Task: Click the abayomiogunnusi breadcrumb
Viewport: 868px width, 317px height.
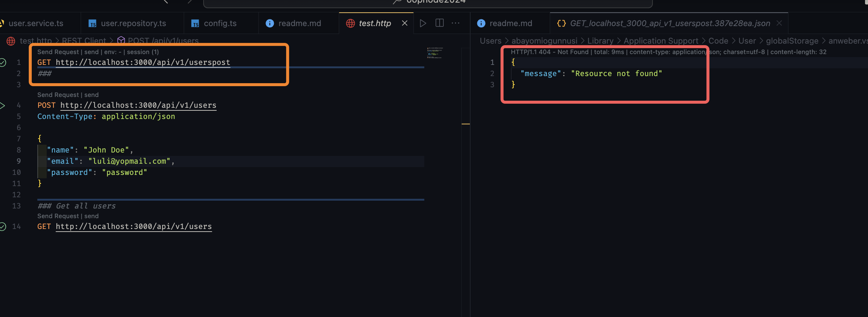Action: pos(544,41)
